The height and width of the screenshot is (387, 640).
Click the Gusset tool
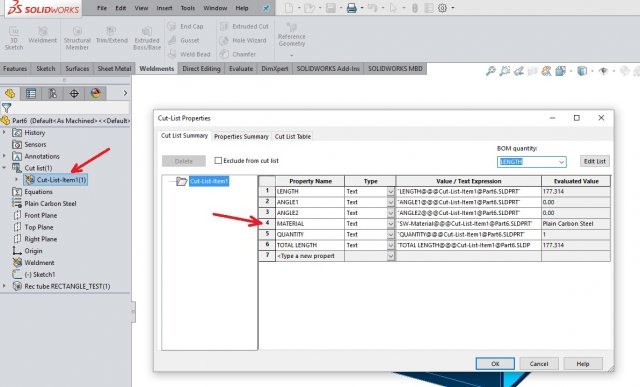pyautogui.click(x=184, y=40)
